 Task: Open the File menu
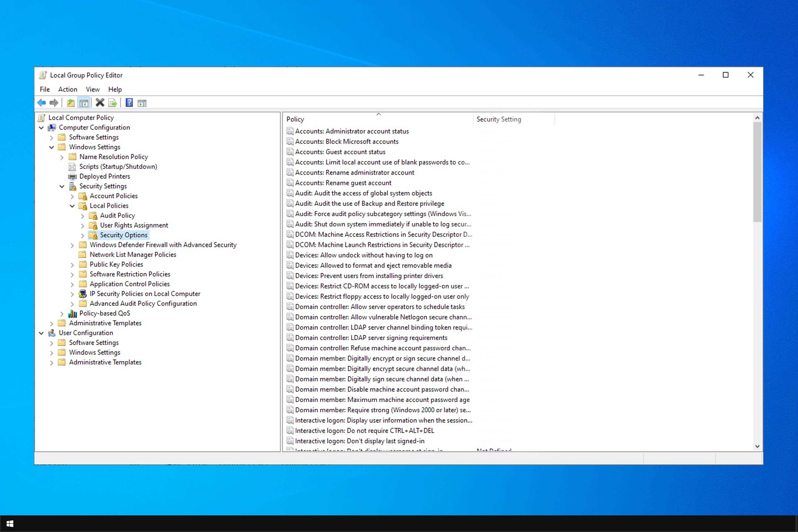point(45,89)
